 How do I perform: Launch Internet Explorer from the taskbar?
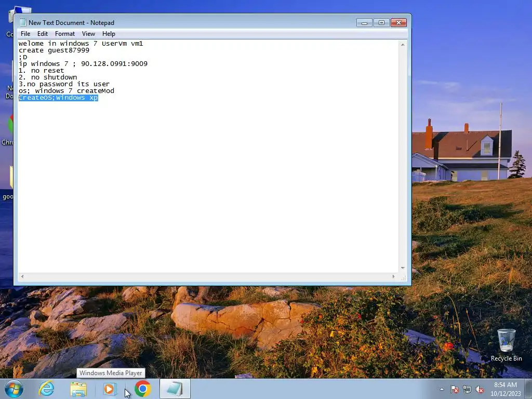46,389
